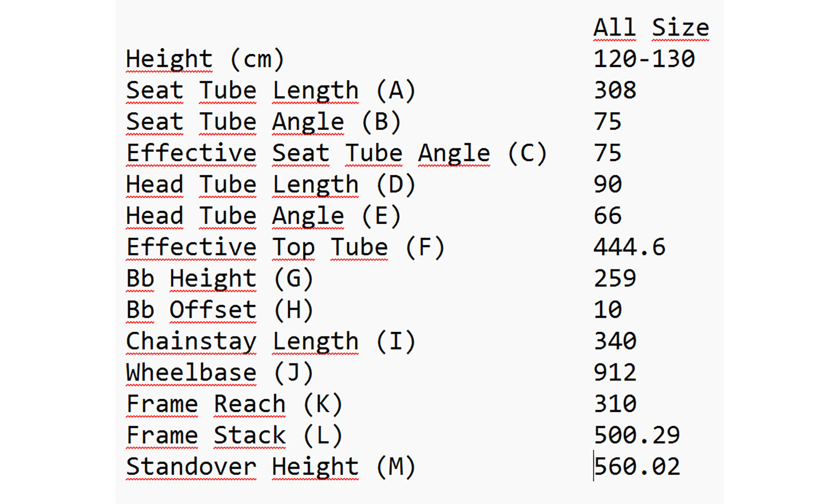Click the Head Tube Length (D) label
Screen dimensions: 840x504
270,185
